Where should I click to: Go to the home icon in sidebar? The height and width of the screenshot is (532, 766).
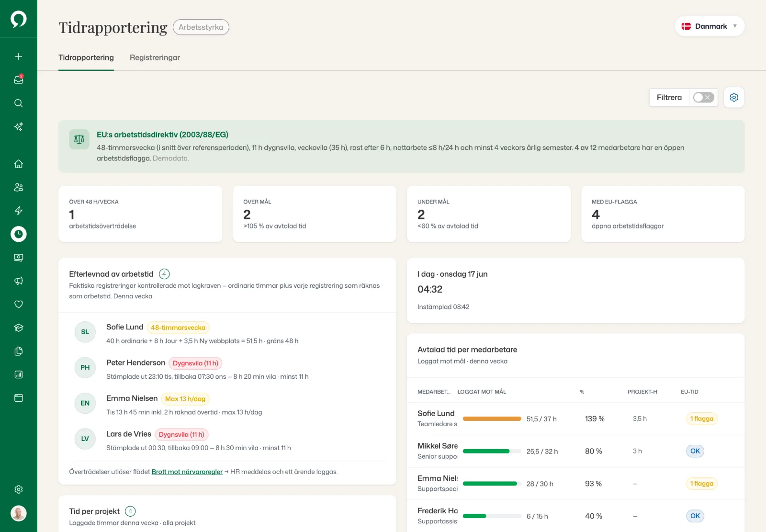tap(19, 164)
